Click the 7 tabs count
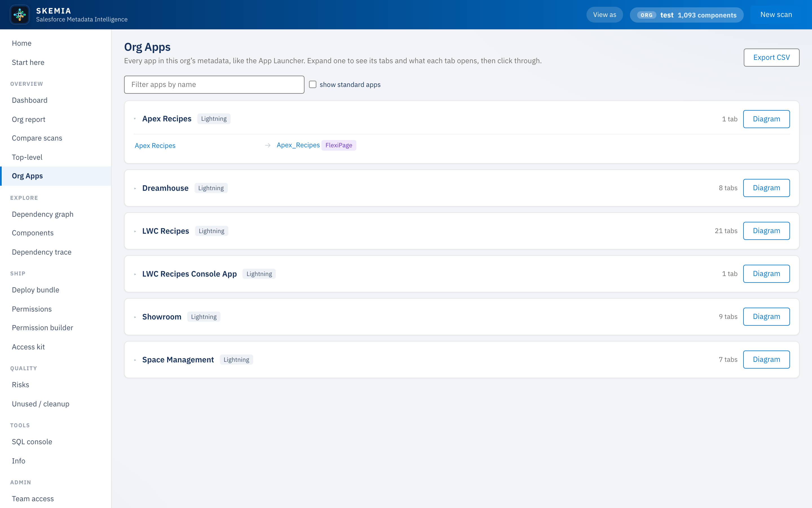 728,360
